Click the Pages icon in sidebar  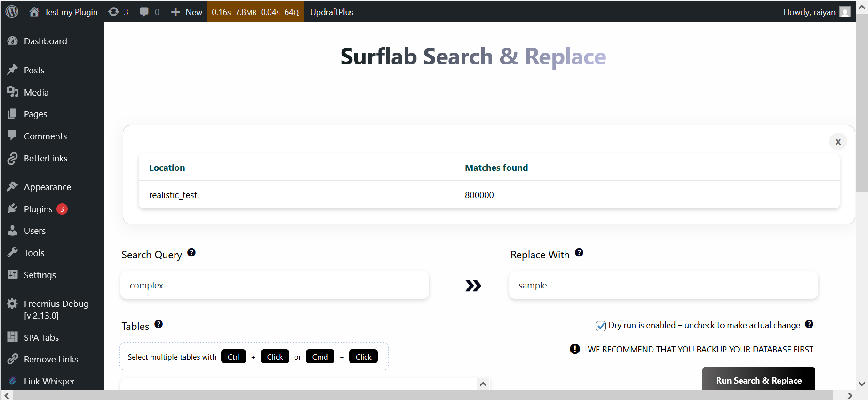(13, 114)
